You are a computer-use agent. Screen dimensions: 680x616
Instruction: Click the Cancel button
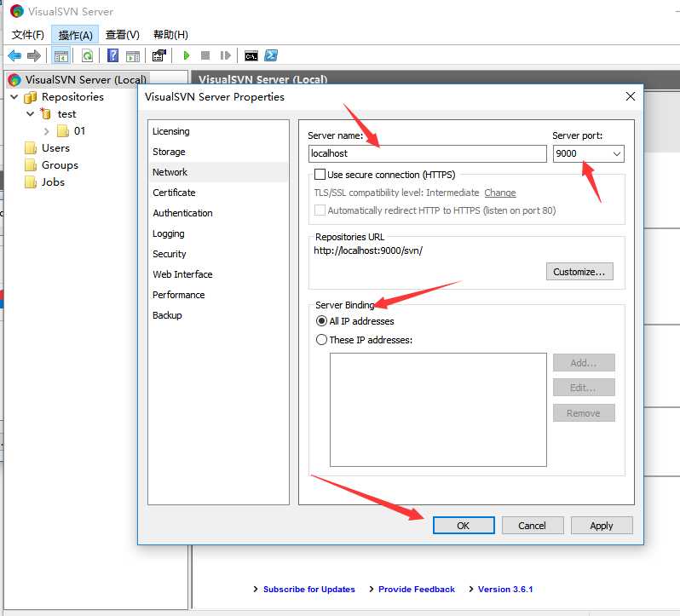533,526
